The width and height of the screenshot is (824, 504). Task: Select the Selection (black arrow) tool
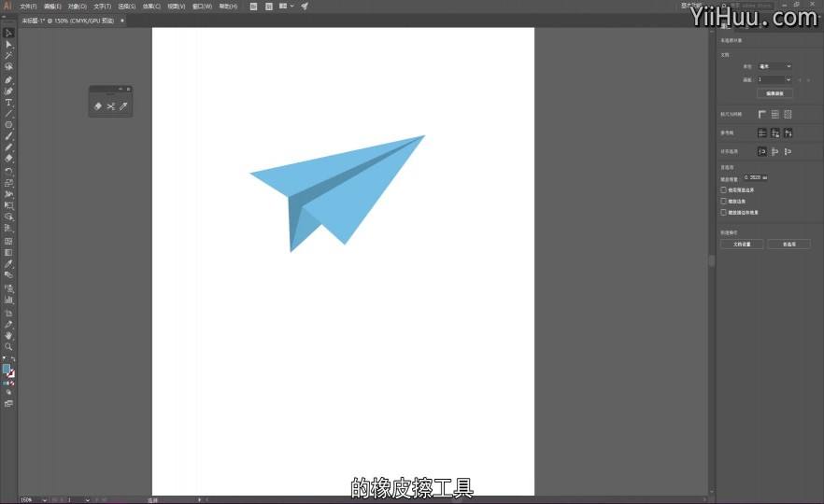(8, 33)
